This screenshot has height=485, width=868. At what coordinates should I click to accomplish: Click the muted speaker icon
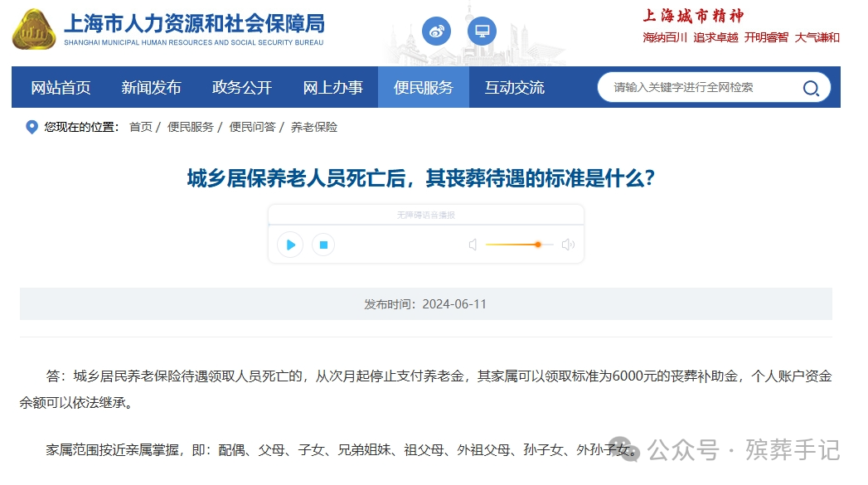[473, 244]
